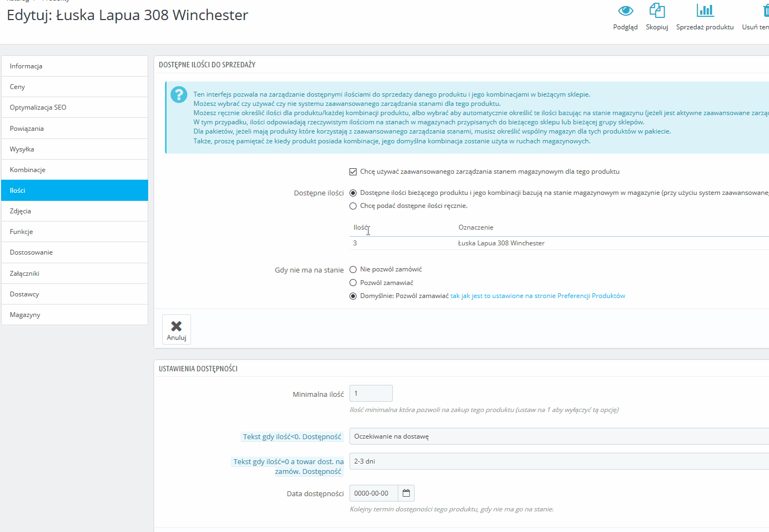Click 'Łuska Lapua 308 Winchester' table cell

[501, 243]
